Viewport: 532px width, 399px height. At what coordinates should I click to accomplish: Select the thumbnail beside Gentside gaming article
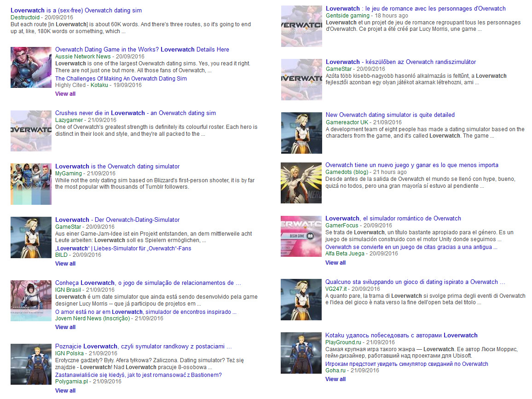(x=301, y=26)
